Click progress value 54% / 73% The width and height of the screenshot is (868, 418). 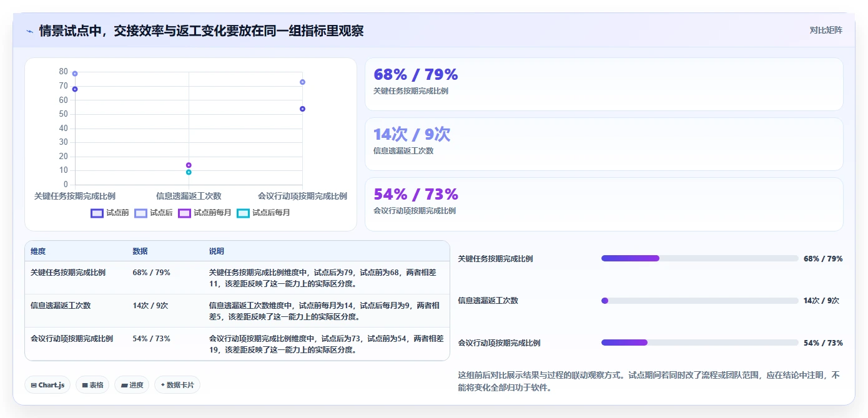(823, 343)
